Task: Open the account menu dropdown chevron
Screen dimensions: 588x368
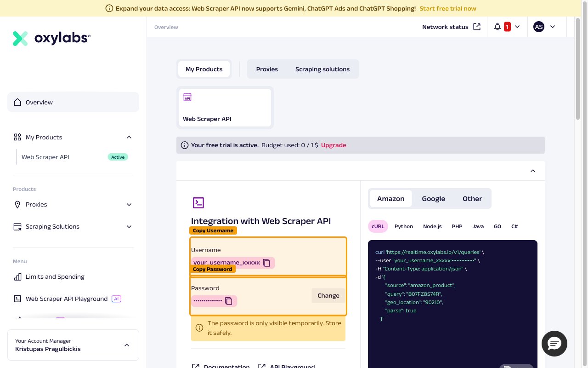Action: [553, 27]
